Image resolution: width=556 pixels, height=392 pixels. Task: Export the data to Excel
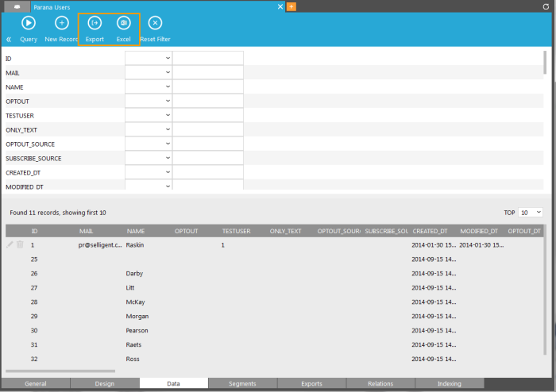[x=123, y=24]
